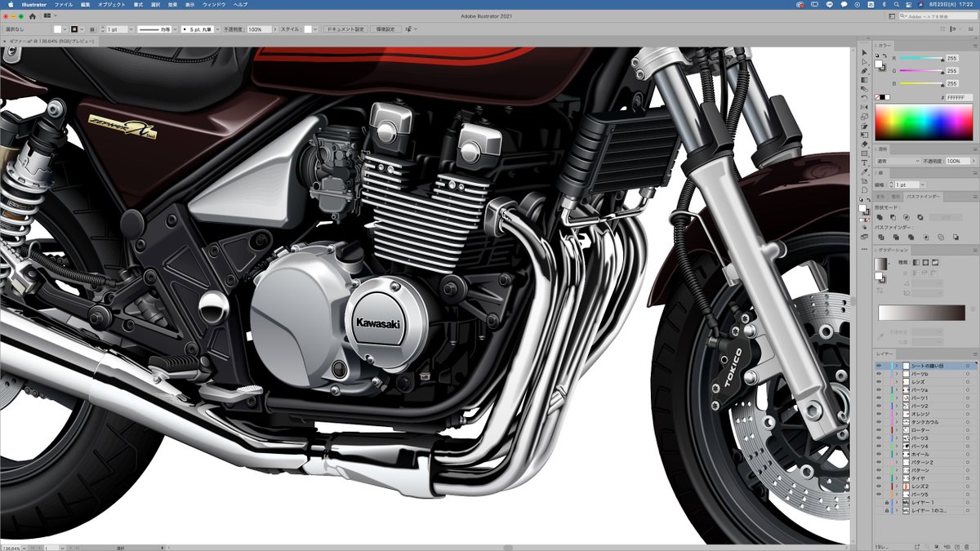Select the Rectangle tool

click(x=864, y=153)
